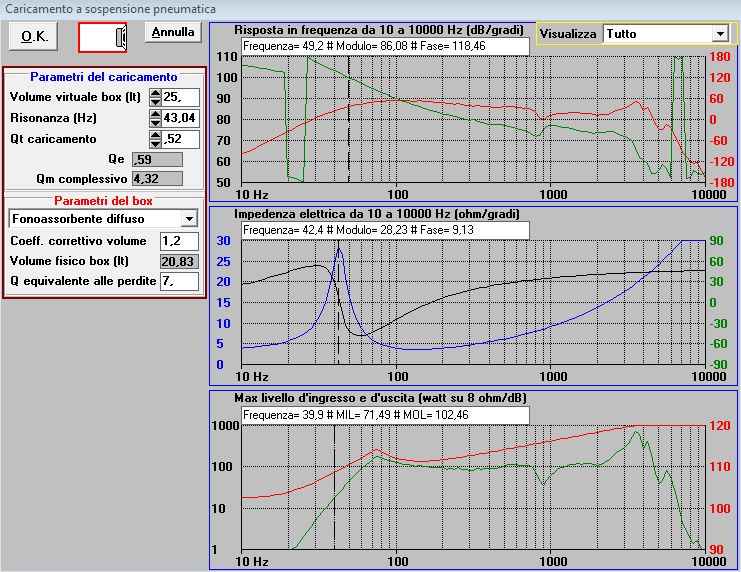
Task: Click the Annulla button
Action: [173, 32]
